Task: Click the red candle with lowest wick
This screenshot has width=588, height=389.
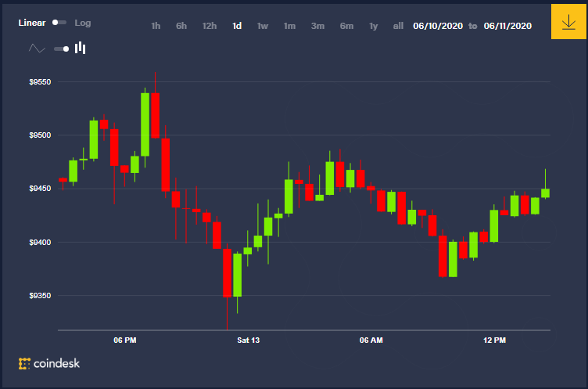Action: (227, 272)
